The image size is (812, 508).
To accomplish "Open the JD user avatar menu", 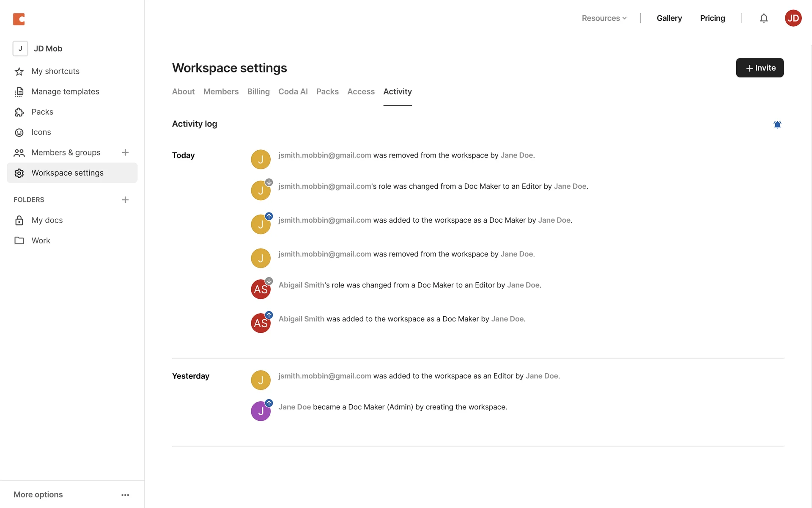I will click(793, 18).
